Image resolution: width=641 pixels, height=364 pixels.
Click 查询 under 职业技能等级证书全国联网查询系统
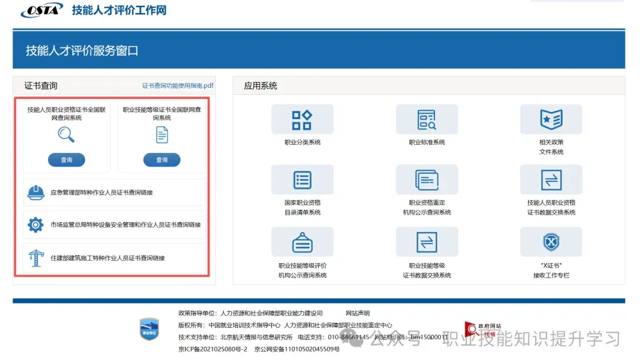162,159
